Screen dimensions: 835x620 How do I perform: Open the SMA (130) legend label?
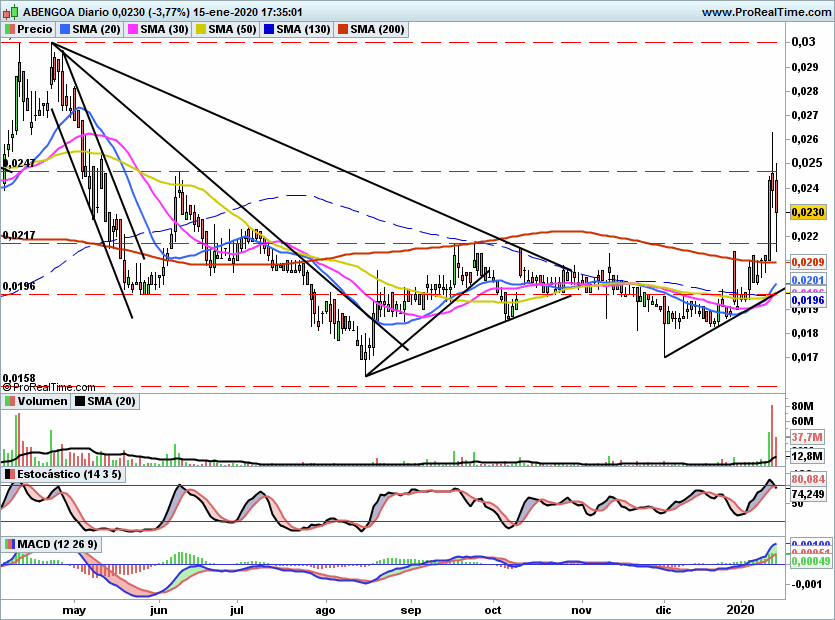[304, 29]
